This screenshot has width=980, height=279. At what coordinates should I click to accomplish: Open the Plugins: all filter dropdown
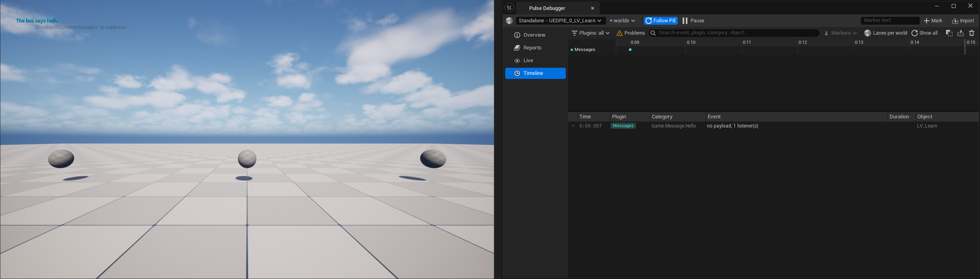click(x=591, y=33)
